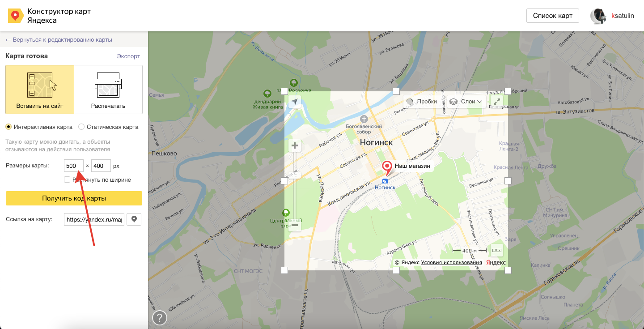
Task: Open the Список карт list
Action: point(552,16)
